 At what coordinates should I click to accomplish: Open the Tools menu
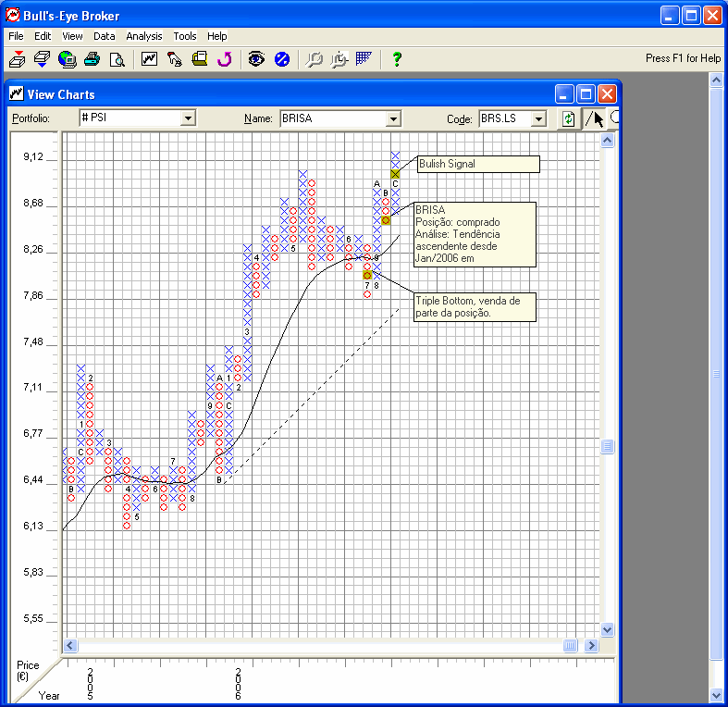[x=185, y=36]
